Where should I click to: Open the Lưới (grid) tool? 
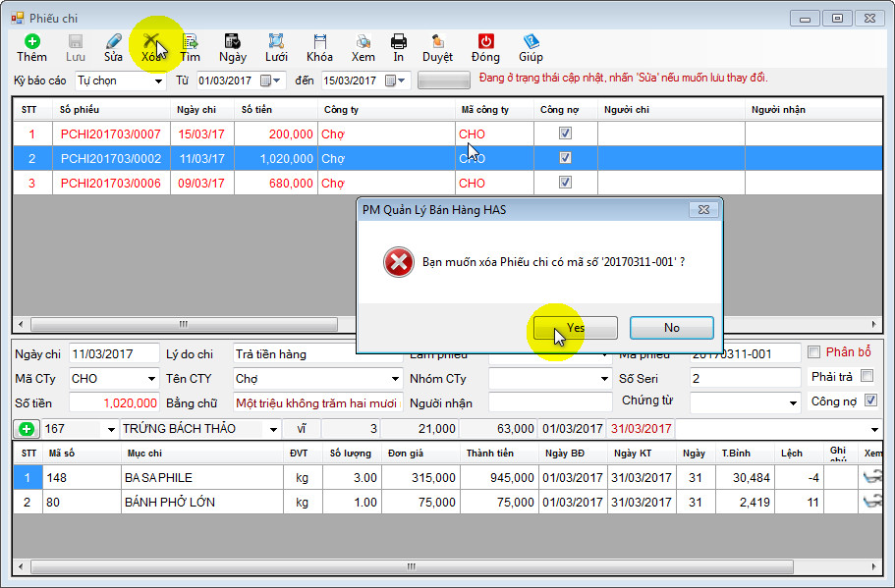(x=276, y=41)
